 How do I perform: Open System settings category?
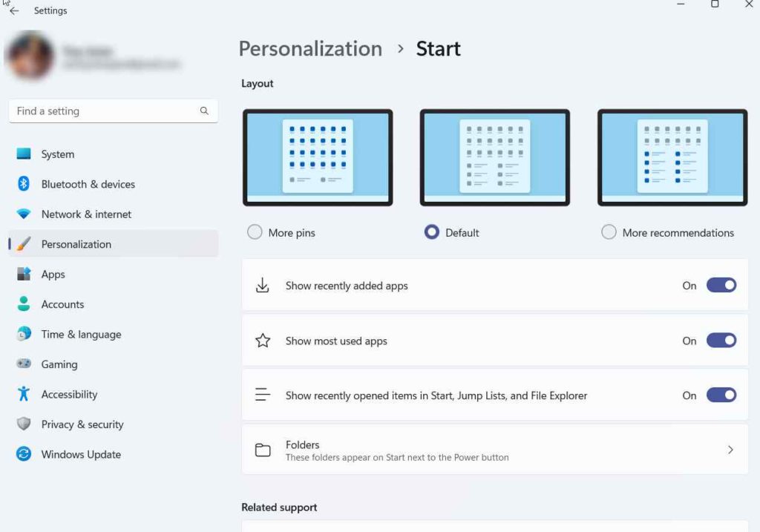tap(114, 154)
